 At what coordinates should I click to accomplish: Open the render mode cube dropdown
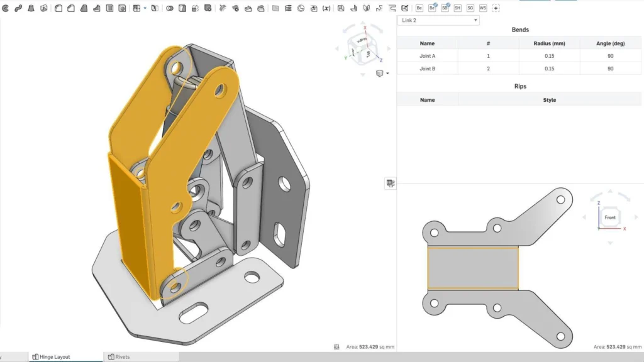(x=382, y=73)
